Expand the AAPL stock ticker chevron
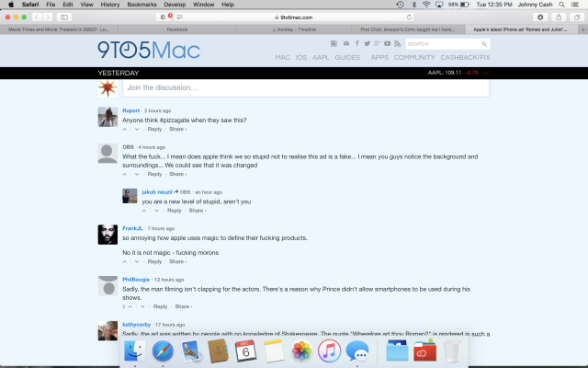 [486, 73]
